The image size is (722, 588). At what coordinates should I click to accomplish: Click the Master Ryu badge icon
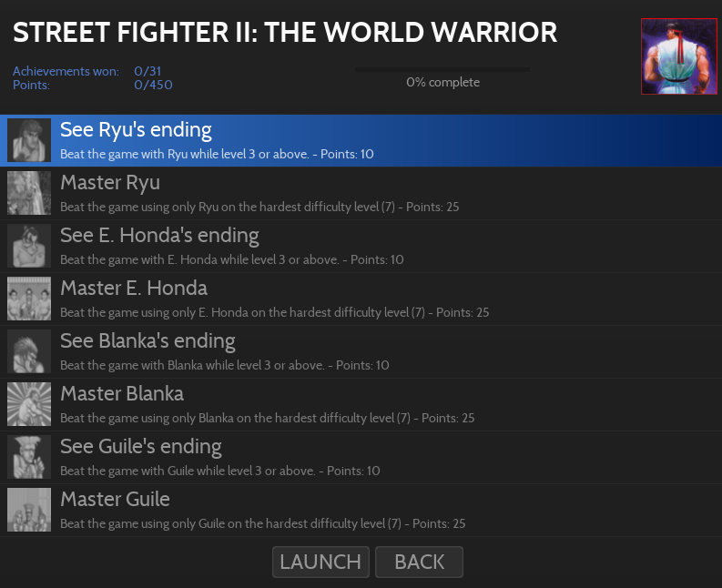pos(29,193)
